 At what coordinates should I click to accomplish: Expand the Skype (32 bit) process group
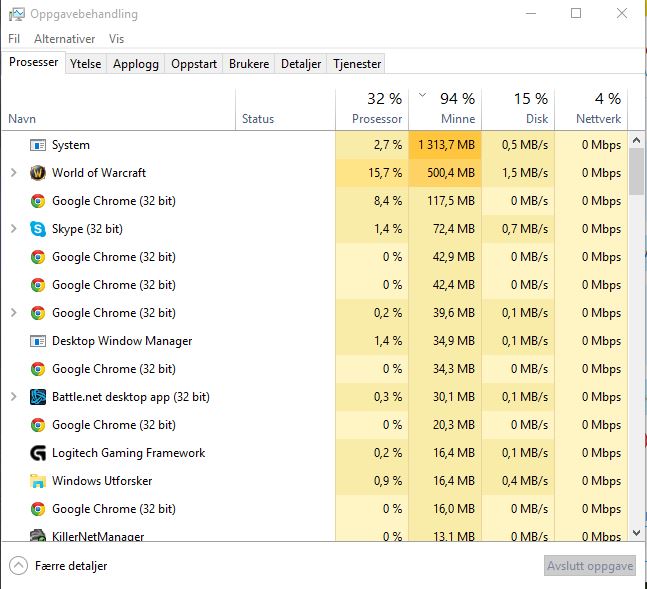pos(14,229)
